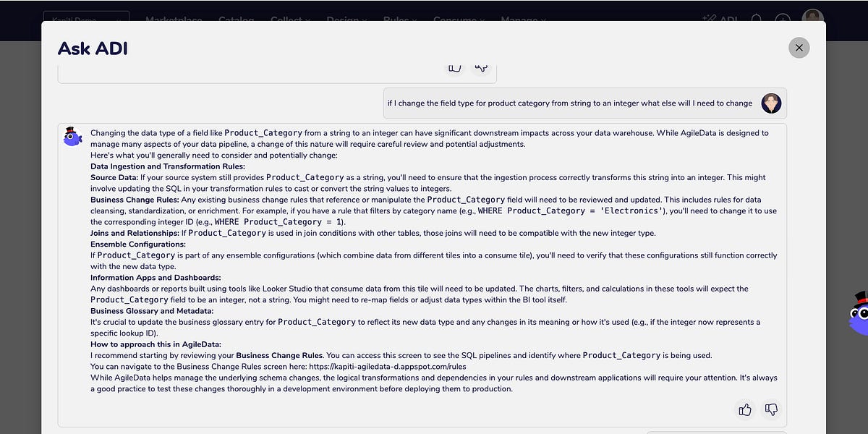The height and width of the screenshot is (434, 868).
Task: Click 'Information Apps and Dashboards:' heading
Action: tap(156, 278)
